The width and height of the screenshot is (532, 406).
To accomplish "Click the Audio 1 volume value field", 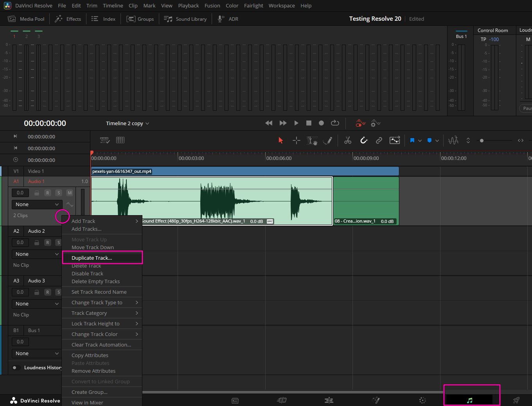I will coord(20,193).
